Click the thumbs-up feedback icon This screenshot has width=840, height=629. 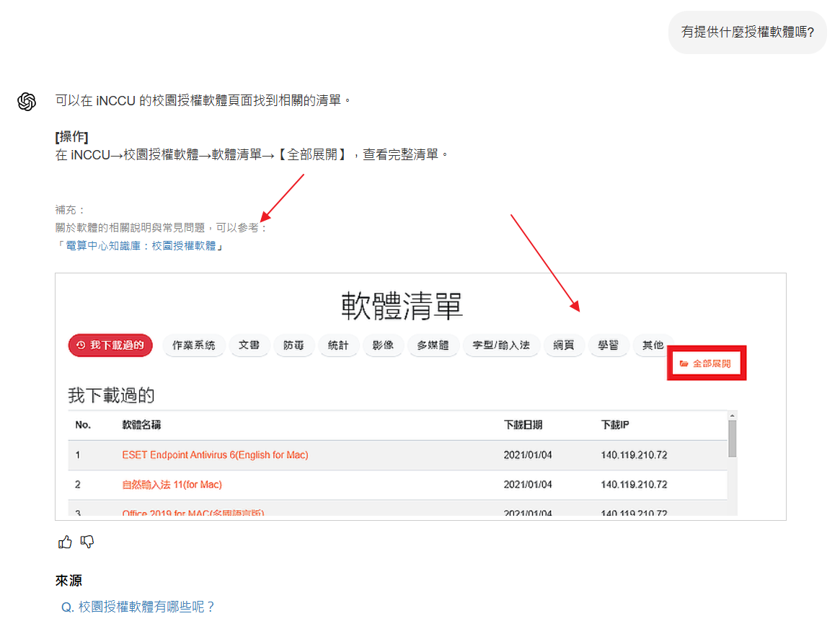pyautogui.click(x=65, y=542)
